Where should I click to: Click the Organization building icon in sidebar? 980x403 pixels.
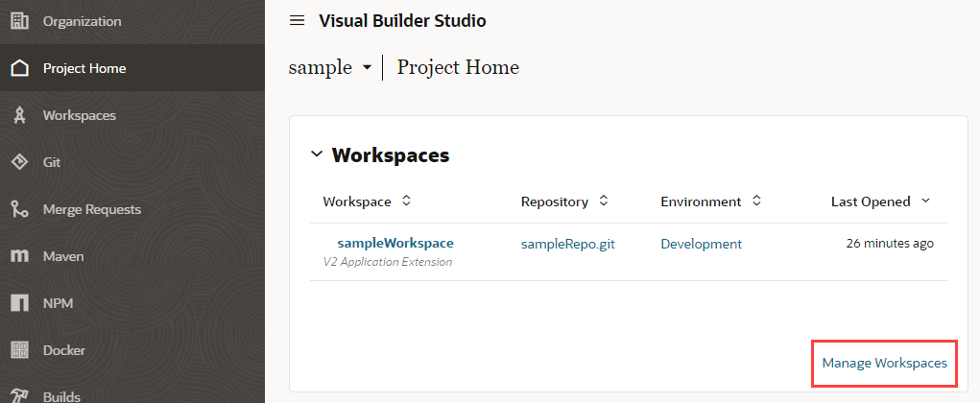click(20, 21)
